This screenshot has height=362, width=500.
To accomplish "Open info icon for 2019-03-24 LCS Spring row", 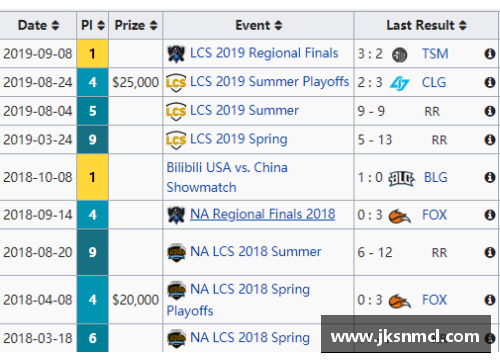I will pyautogui.click(x=489, y=140).
